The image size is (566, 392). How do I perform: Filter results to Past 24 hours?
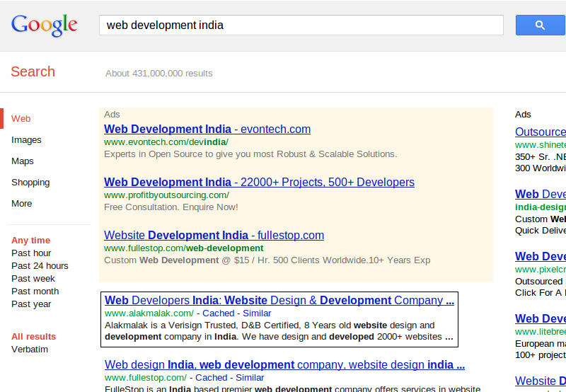point(40,265)
